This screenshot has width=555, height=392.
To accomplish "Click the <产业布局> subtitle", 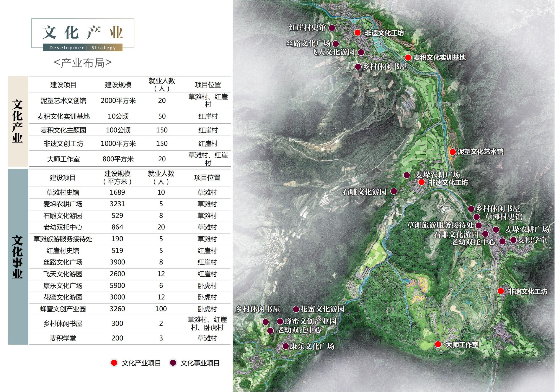I will click(x=83, y=63).
